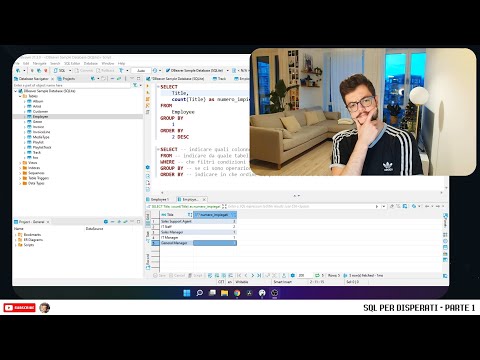Select the Track table in navigator
The width and height of the screenshot is (480, 360).
pos(37,152)
